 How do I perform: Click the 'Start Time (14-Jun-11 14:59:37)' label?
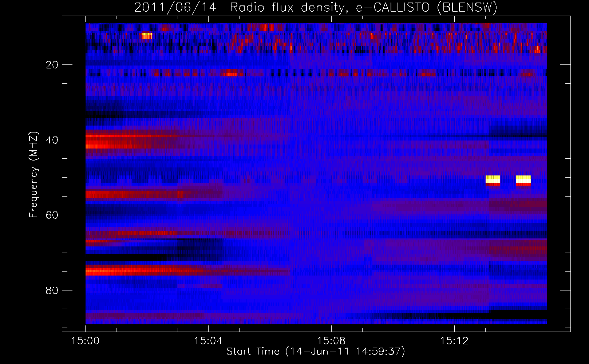(316, 352)
